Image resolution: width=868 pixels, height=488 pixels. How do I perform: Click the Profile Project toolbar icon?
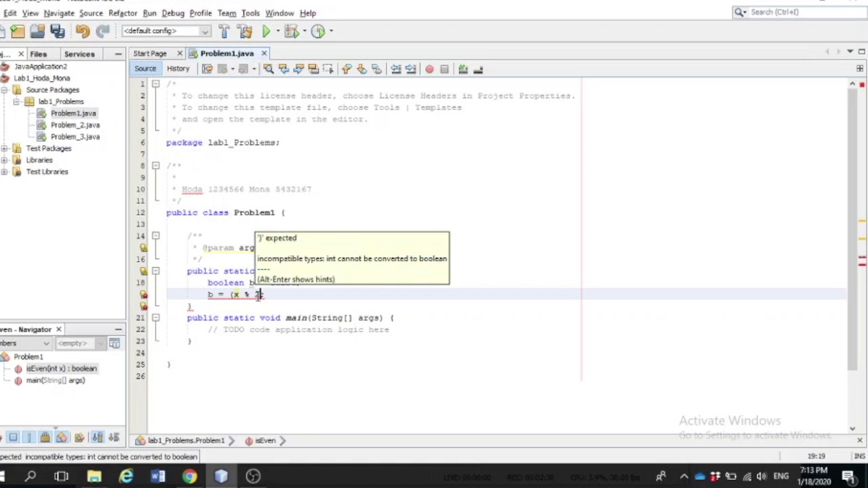317,31
